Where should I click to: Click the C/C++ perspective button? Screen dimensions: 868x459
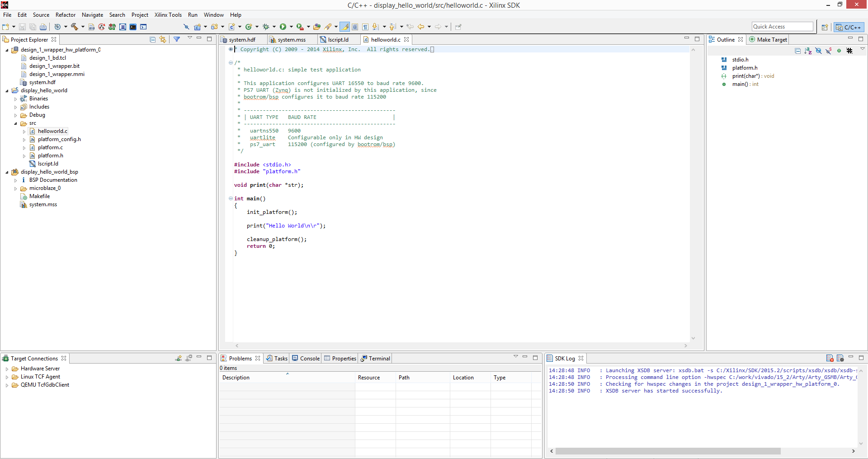click(849, 27)
